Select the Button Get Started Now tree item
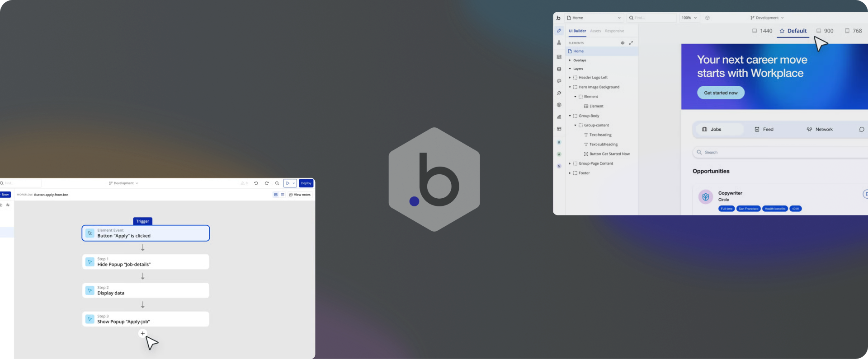The width and height of the screenshot is (868, 359). tap(607, 154)
